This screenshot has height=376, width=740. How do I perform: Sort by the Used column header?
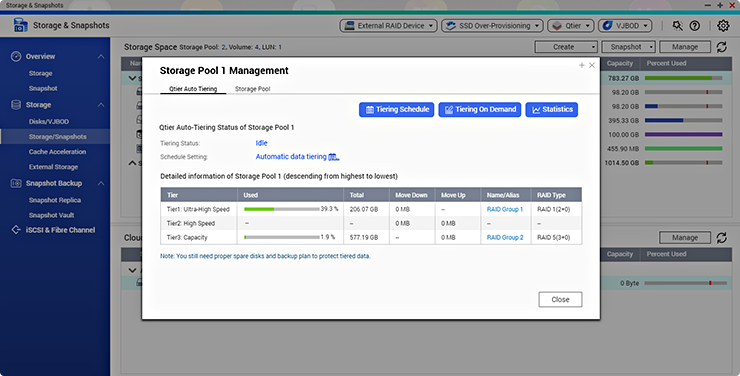290,195
